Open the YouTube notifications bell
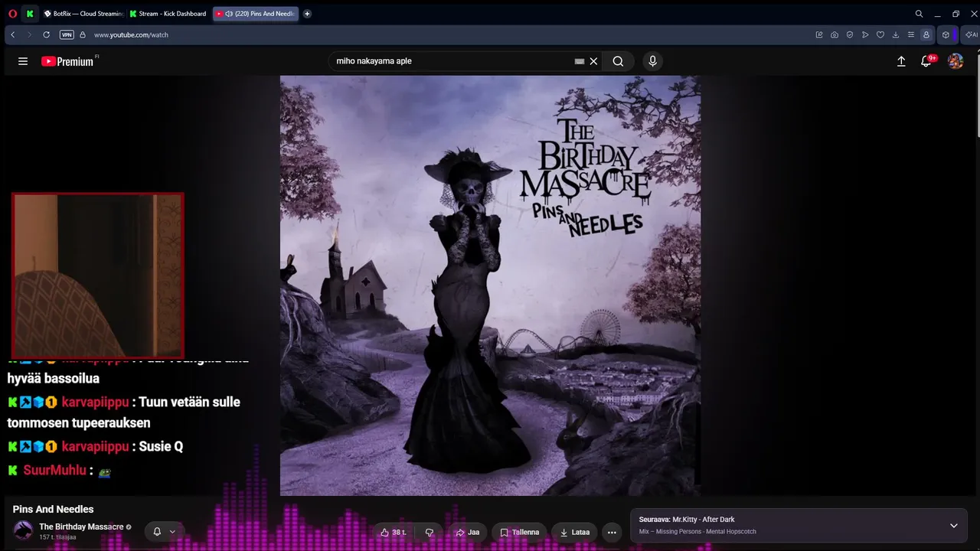Viewport: 980px width, 551px height. point(926,61)
